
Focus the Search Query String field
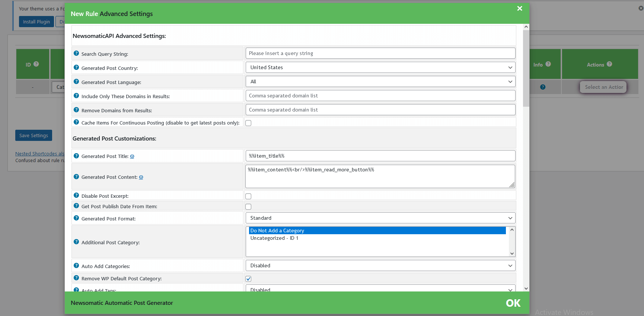pyautogui.click(x=380, y=53)
